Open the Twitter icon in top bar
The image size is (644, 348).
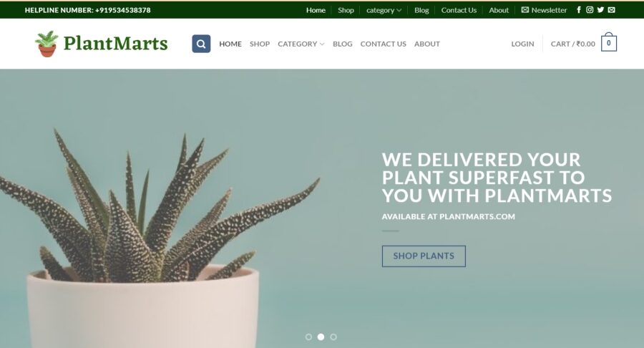coord(600,10)
